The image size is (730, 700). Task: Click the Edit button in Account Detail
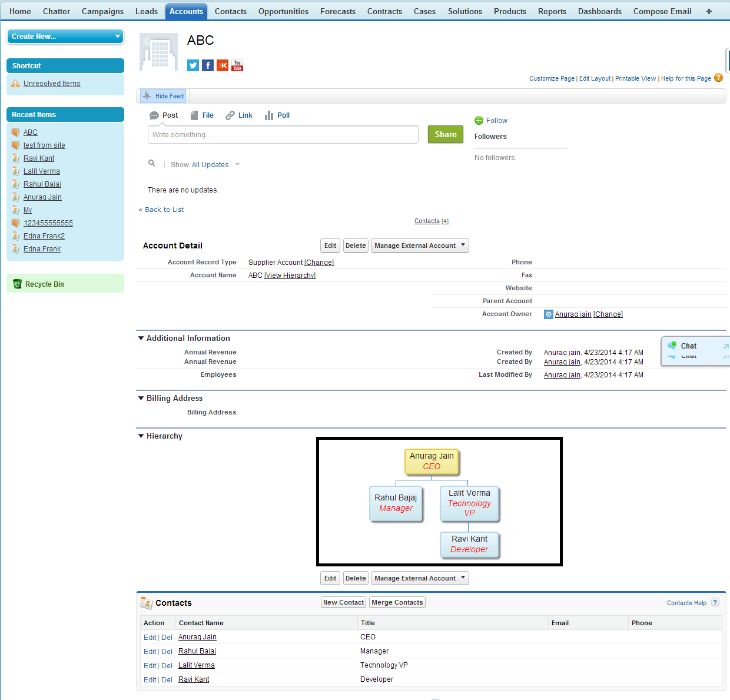click(x=330, y=246)
